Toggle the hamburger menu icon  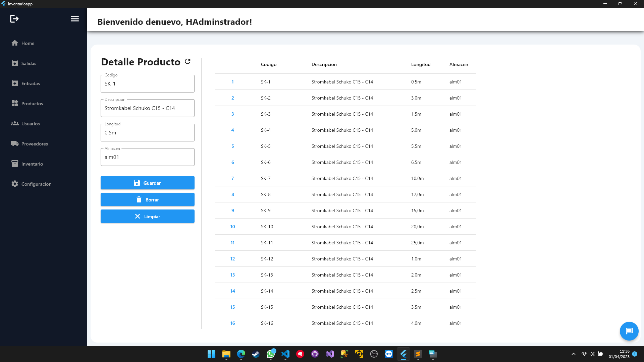coord(75,19)
